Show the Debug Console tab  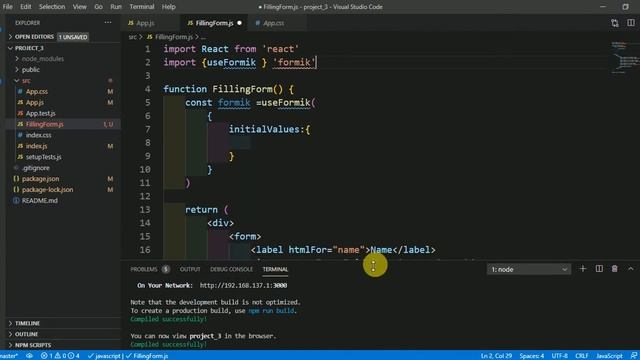coord(231,269)
